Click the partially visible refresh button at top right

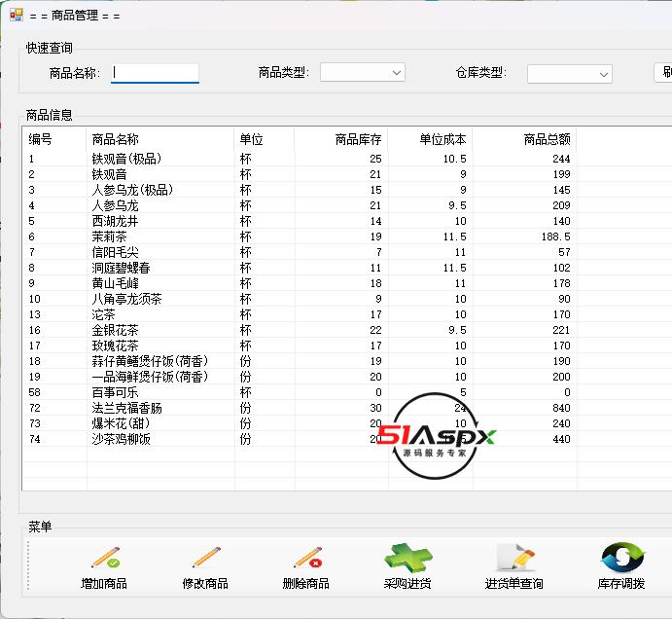coord(663,72)
